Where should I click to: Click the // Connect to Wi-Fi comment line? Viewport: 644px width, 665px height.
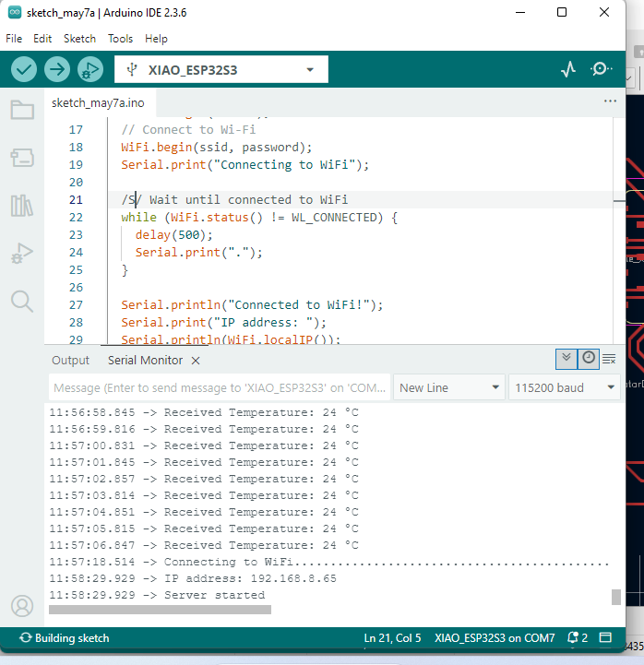pyautogui.click(x=188, y=129)
